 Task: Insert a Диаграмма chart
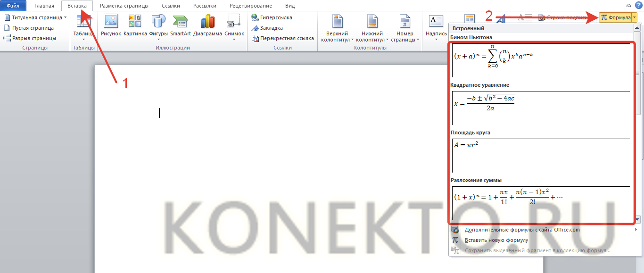pos(207,25)
